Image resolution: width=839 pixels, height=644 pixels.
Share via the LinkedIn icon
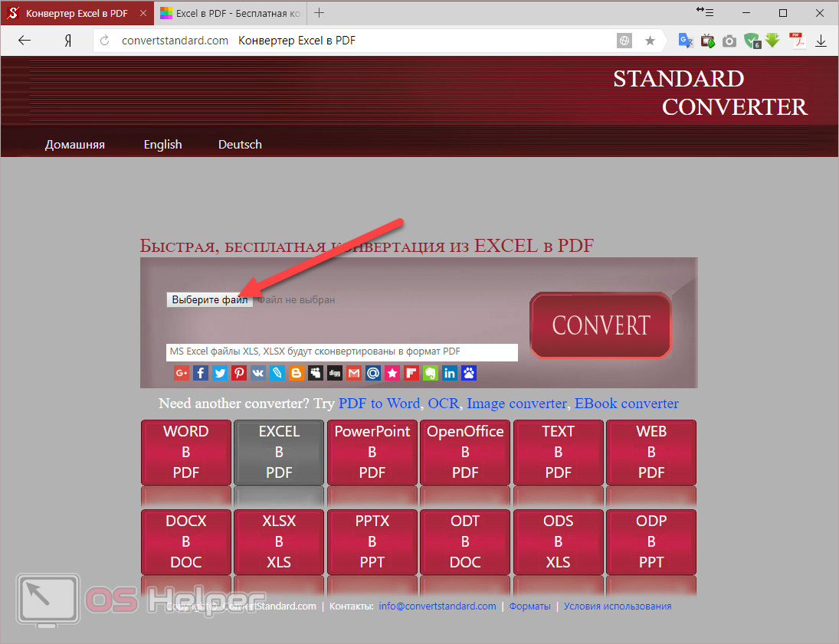pos(450,374)
